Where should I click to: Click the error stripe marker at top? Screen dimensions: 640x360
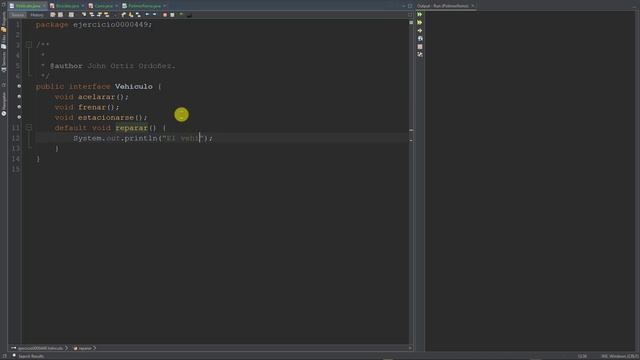(x=411, y=22)
